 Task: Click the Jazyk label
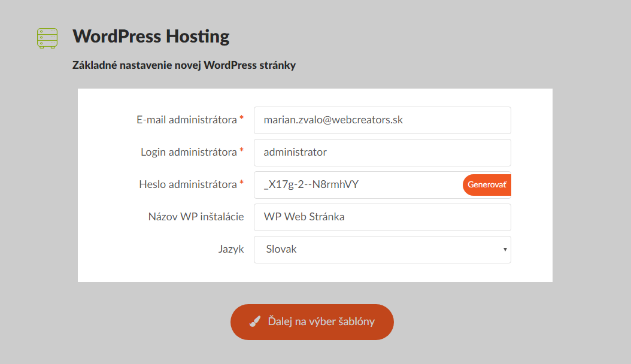(230, 249)
